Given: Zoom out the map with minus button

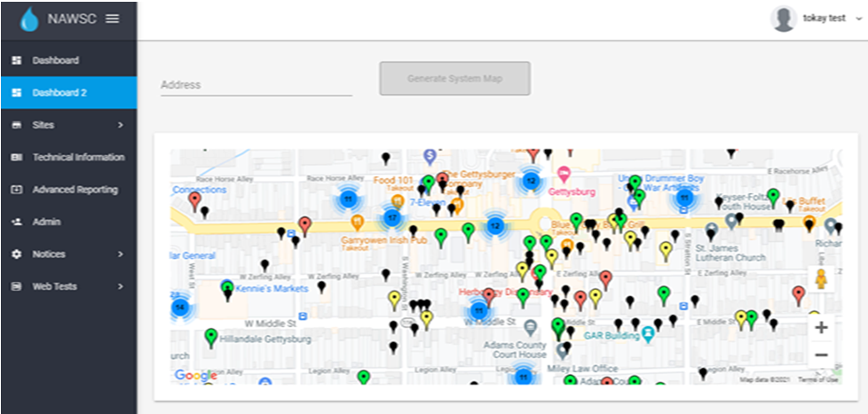Looking at the screenshot, I should [822, 355].
